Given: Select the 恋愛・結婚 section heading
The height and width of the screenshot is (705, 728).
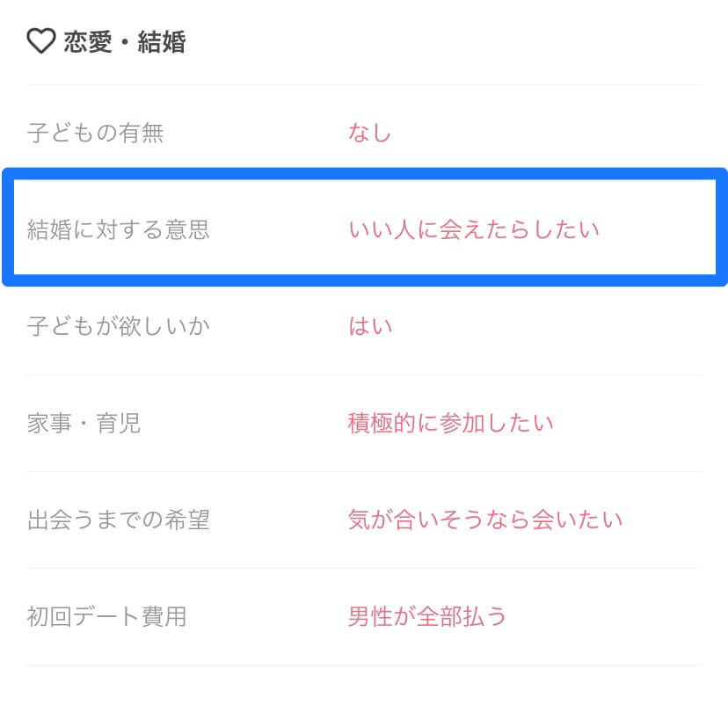Looking at the screenshot, I should tap(125, 42).
